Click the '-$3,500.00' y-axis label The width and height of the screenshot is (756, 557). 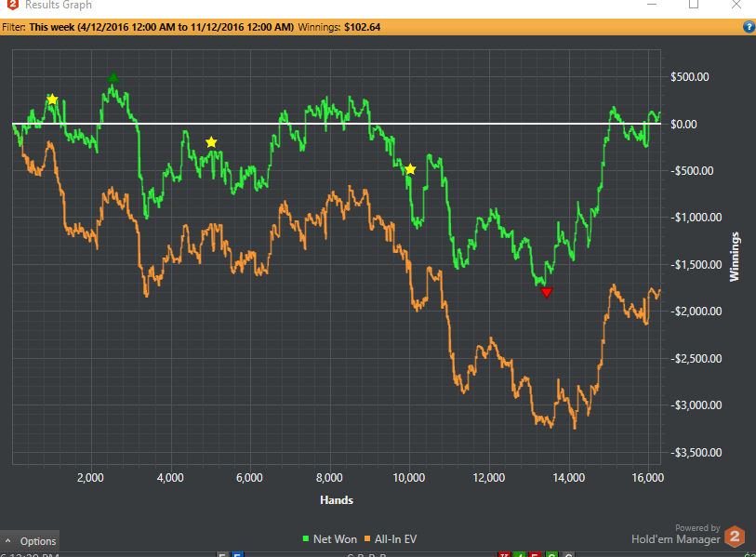pyautogui.click(x=696, y=452)
